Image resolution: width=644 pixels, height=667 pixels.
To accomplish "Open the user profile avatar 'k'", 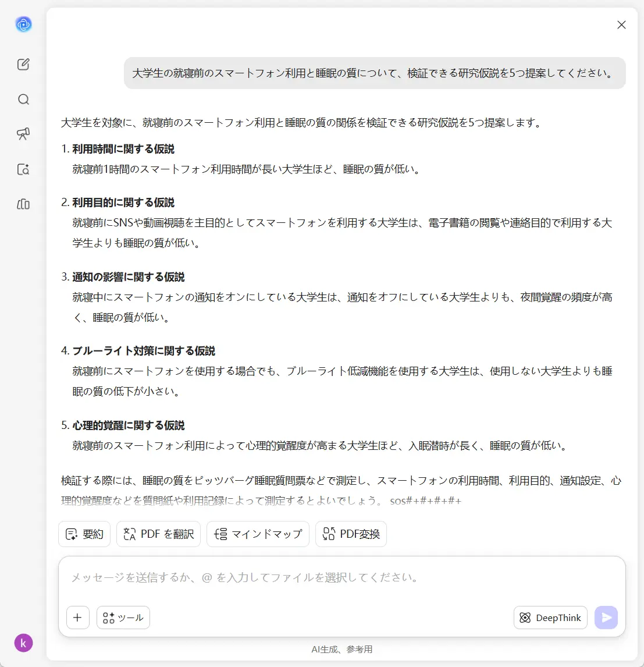I will (23, 643).
